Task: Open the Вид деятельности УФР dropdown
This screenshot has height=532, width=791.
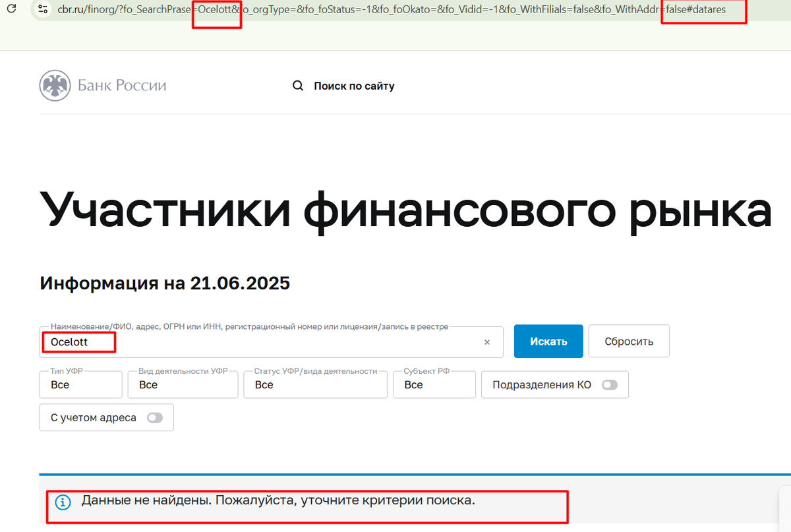Action: [183, 384]
